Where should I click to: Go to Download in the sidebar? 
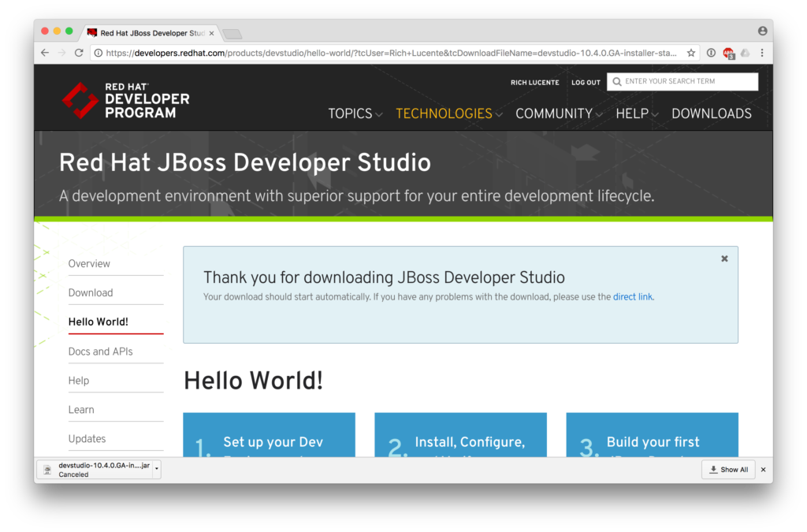[x=91, y=292]
